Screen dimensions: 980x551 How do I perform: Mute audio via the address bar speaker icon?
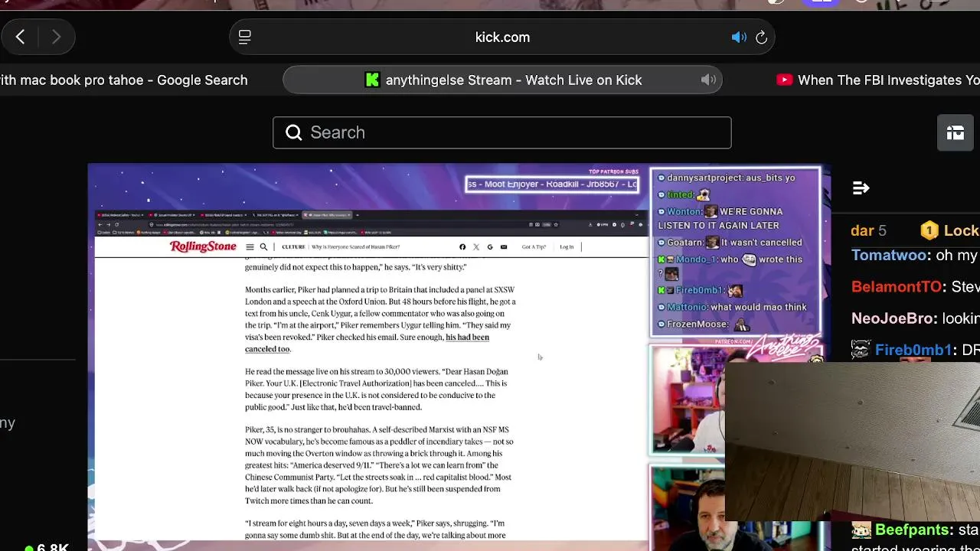tap(739, 37)
